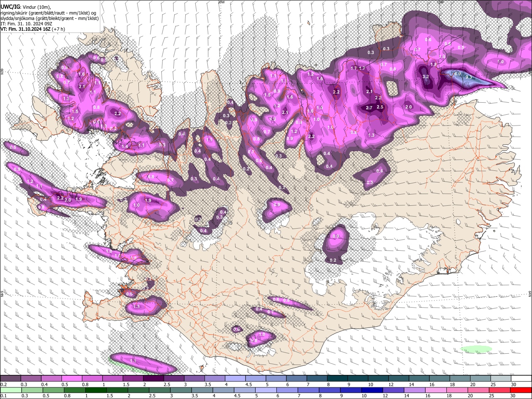This screenshot has width=532, height=399.
Task: Click the purple snow-scale swatch labeled 0.2
Action: [10, 379]
